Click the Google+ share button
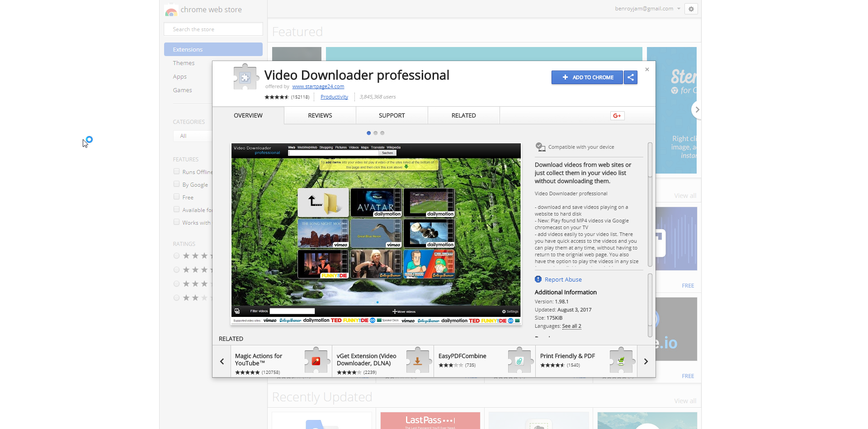Image resolution: width=868 pixels, height=429 pixels. 617,116
